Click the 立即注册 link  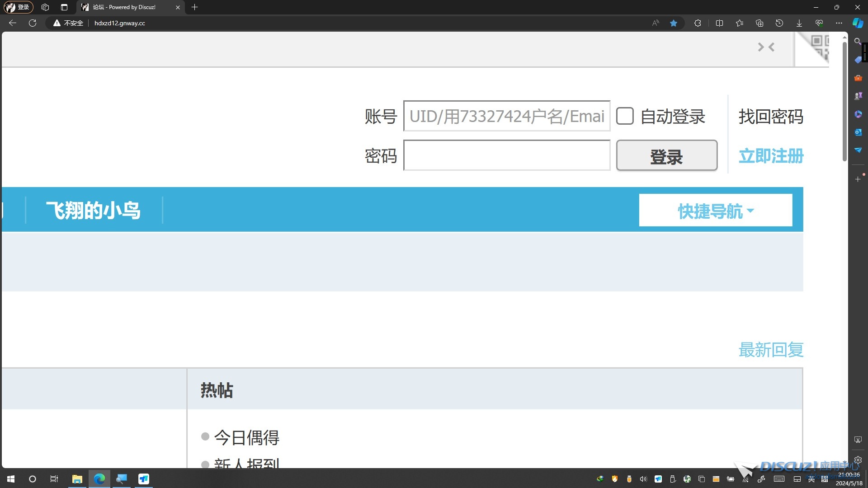coord(771,156)
